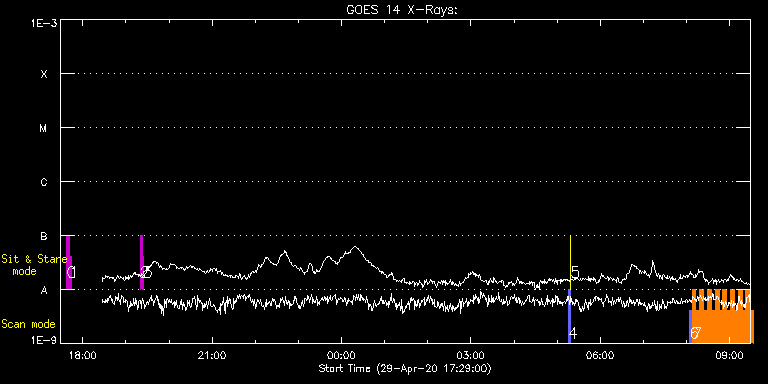Click the 18:00 time axis tick label
Screen dimensions: 768x384
pyautogui.click(x=83, y=355)
